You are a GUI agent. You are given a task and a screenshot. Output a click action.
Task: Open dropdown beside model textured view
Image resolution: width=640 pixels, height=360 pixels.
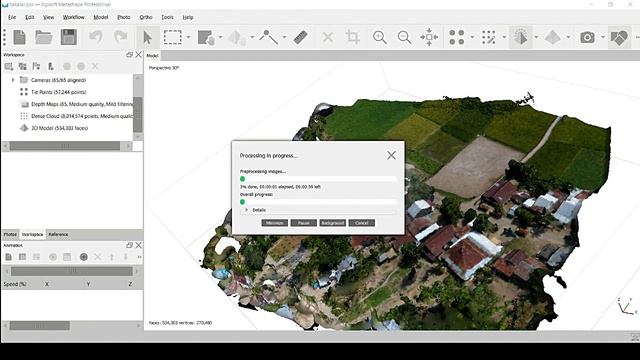tap(536, 37)
